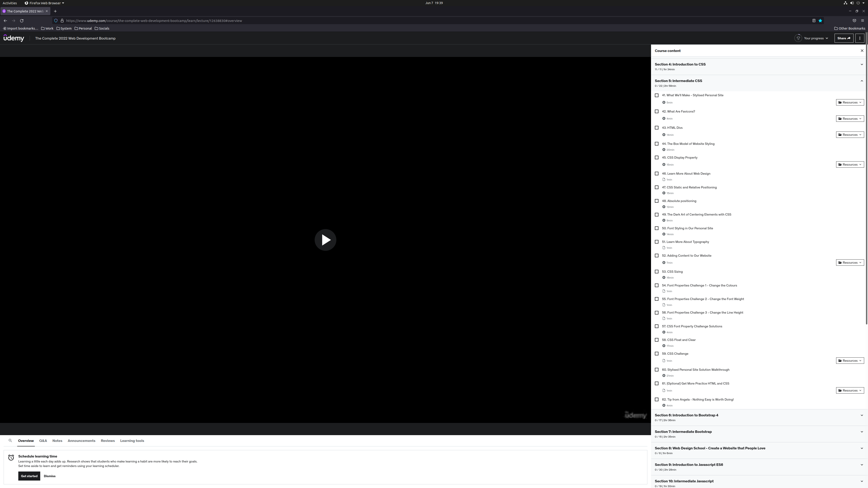The width and height of the screenshot is (868, 488).
Task: Open the Work bookmarks folder
Action: pyautogui.click(x=47, y=28)
